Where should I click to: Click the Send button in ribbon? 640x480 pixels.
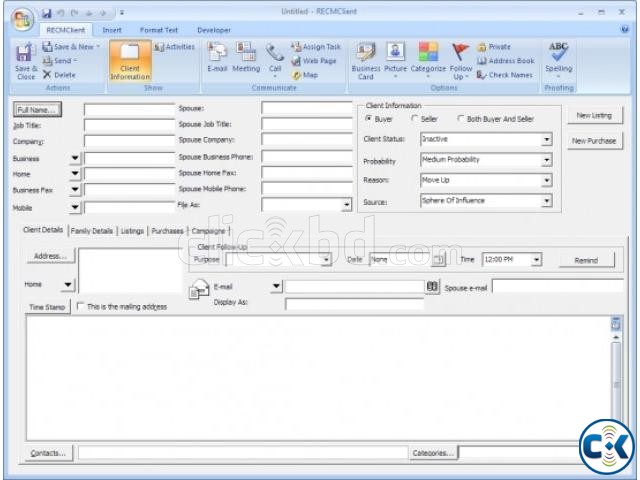click(60, 61)
